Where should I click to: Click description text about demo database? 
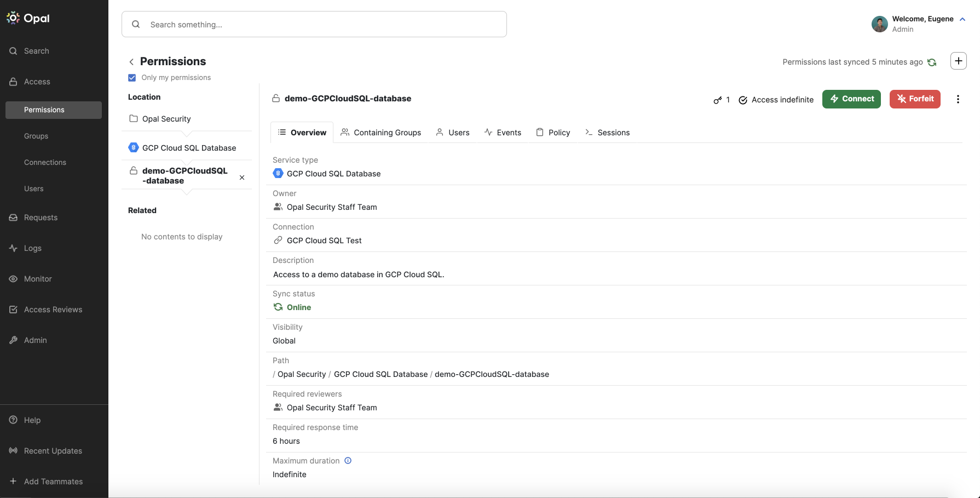point(359,274)
